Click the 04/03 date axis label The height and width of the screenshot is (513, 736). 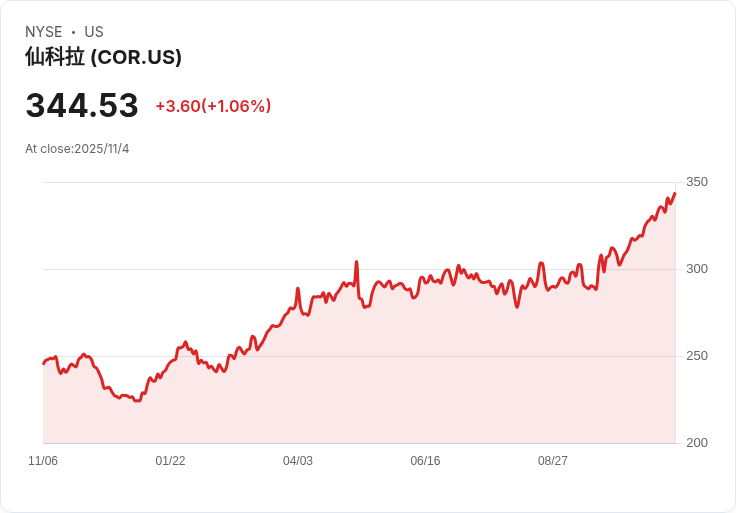point(298,461)
